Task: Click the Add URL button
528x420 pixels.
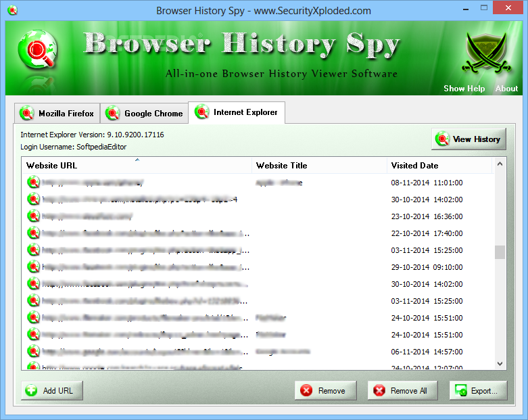Action: (52, 391)
